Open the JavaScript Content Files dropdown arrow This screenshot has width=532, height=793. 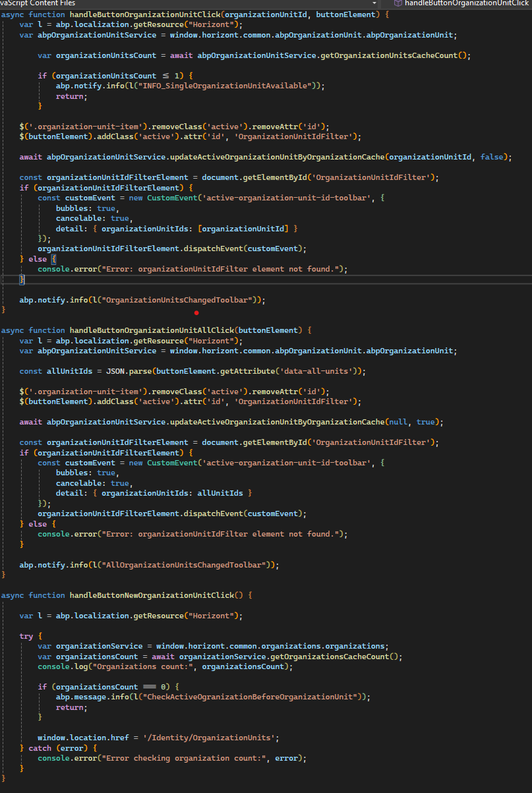coord(374,3)
